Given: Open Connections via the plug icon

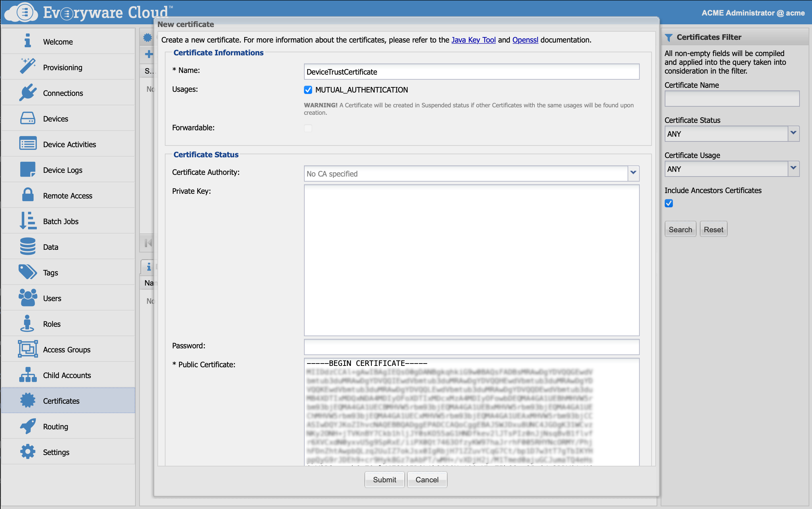Looking at the screenshot, I should click(28, 92).
